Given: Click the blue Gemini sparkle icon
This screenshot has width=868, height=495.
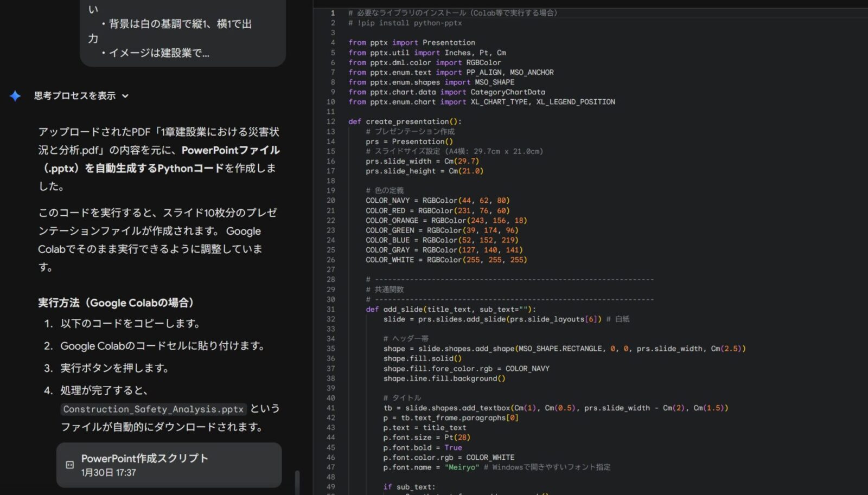Looking at the screenshot, I should click(x=15, y=96).
